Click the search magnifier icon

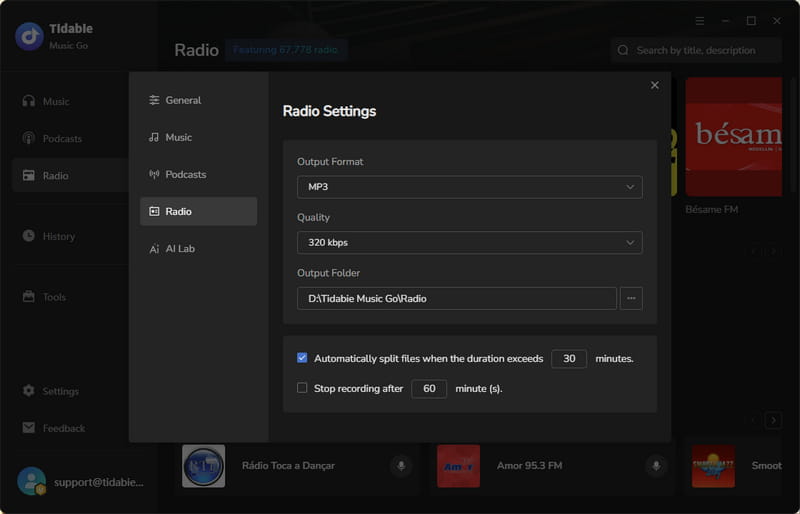tap(623, 50)
